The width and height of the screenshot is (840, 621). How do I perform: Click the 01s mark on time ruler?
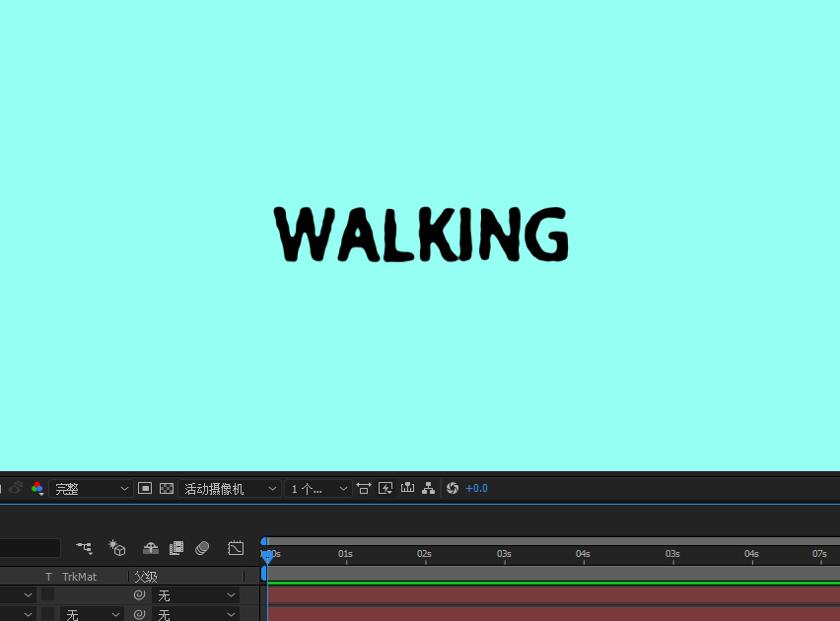(x=345, y=554)
